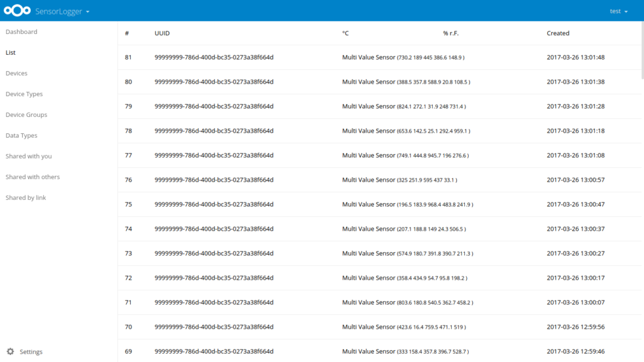This screenshot has height=362, width=644.
Task: Open Device Types in sidebar
Action: coord(25,94)
